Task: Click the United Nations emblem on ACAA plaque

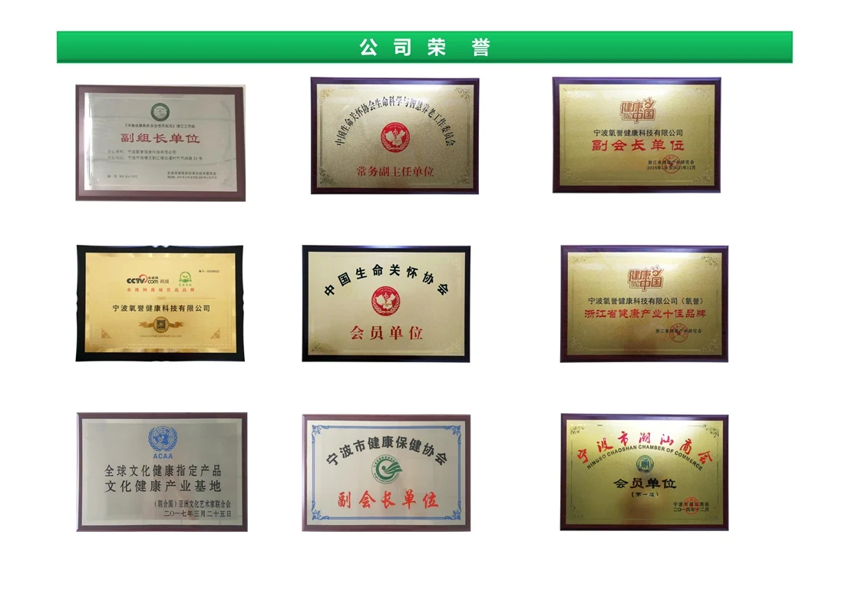Action: point(163,439)
